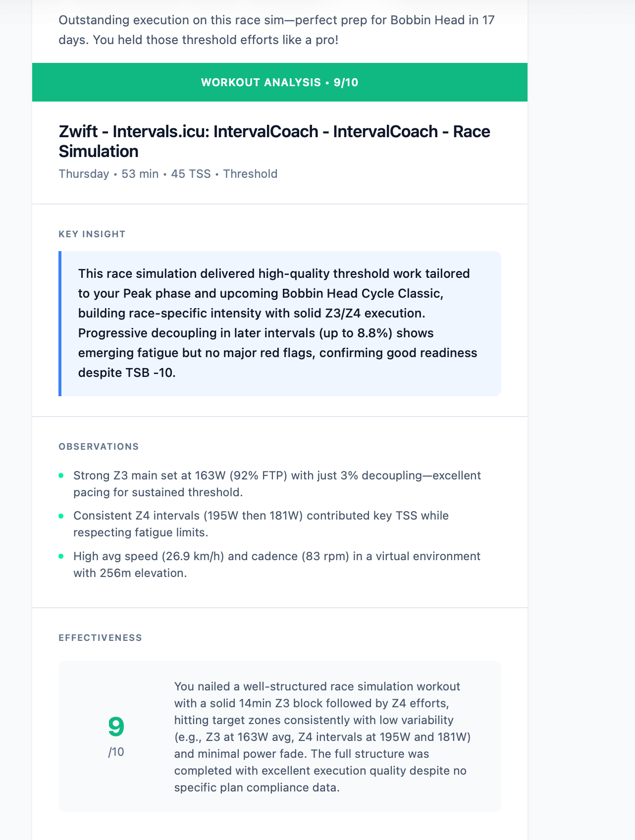Click the 'Threshold' label in the workout subtitle
This screenshot has height=840, width=635.
[250, 174]
